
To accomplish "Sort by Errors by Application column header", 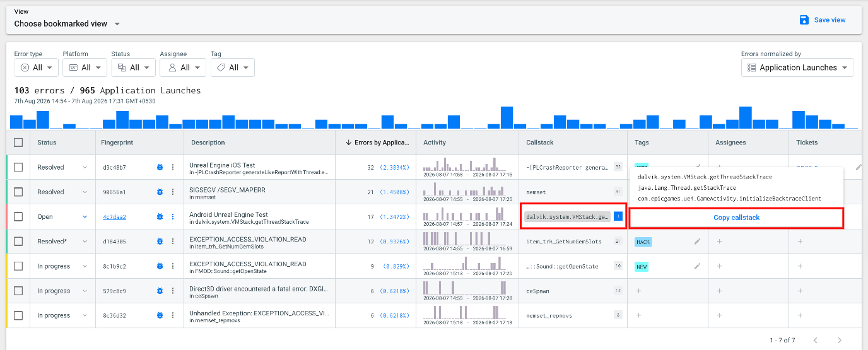I will 377,143.
